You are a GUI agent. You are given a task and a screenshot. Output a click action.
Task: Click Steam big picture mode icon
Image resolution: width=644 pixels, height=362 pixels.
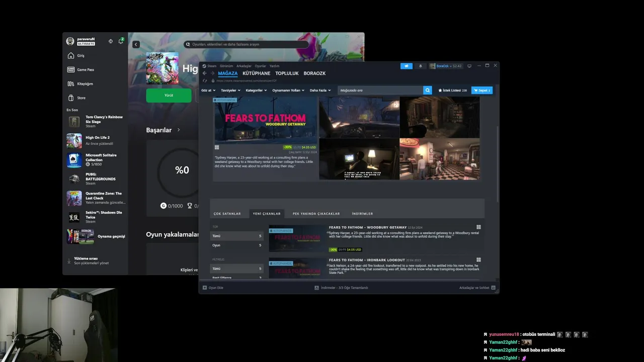tap(469, 66)
